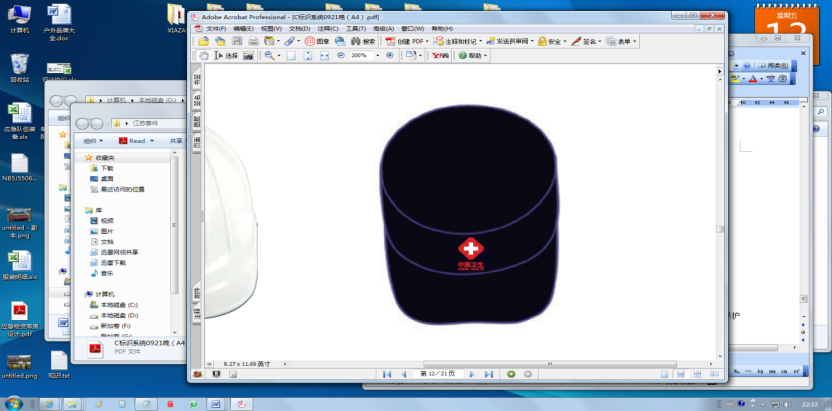
Task: Jump to the last page of document
Action: tap(489, 374)
